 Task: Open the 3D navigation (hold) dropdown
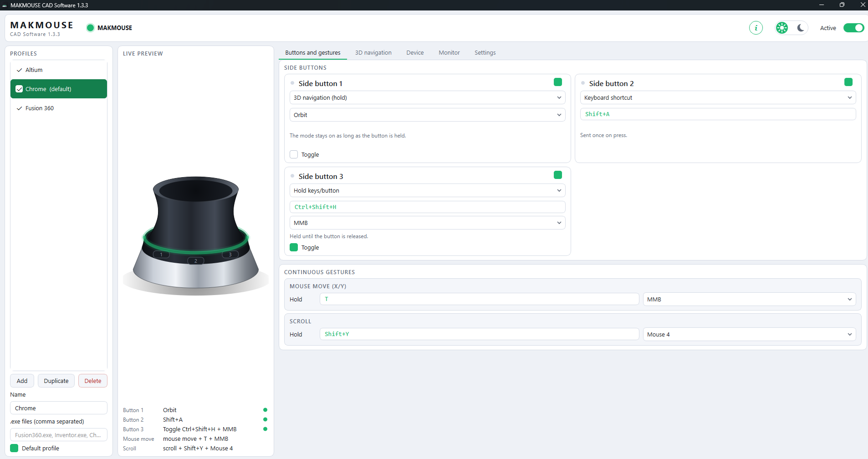(427, 97)
